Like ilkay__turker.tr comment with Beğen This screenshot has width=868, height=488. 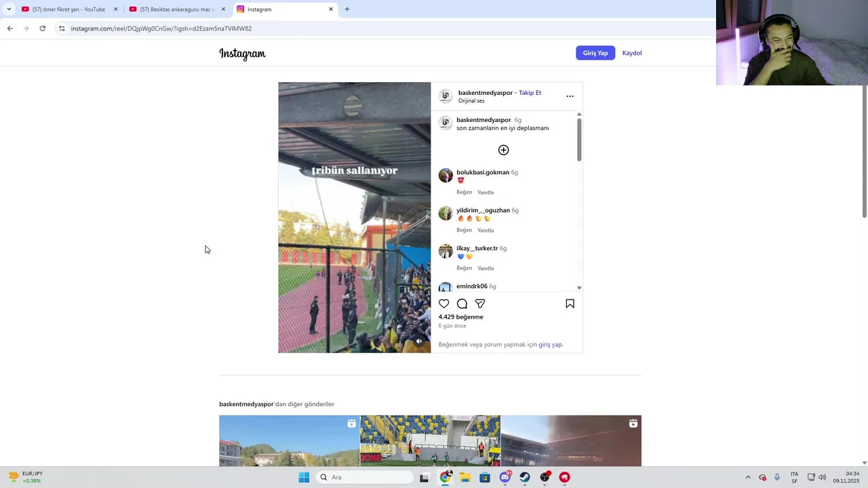pyautogui.click(x=464, y=268)
